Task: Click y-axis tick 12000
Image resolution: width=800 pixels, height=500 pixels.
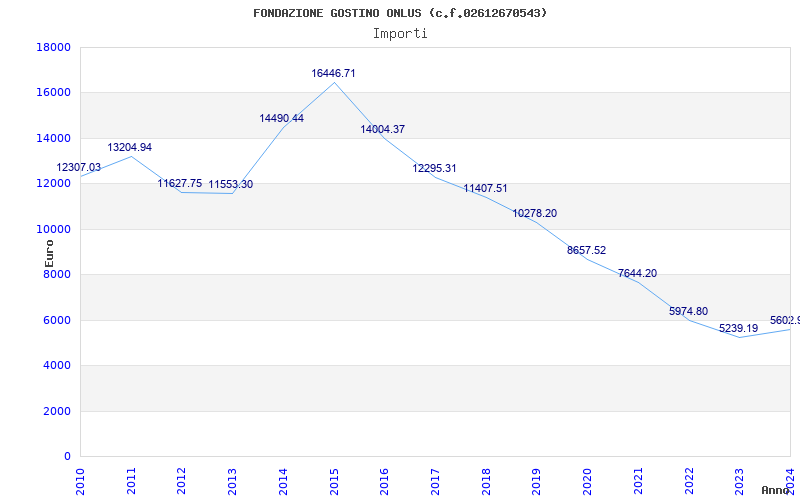Action: 53,184
